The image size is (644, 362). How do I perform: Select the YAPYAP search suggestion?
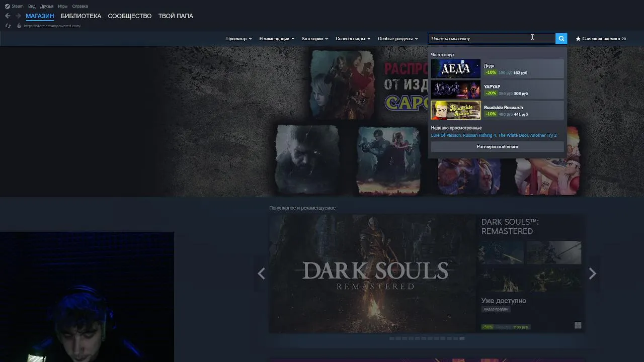pos(497,89)
